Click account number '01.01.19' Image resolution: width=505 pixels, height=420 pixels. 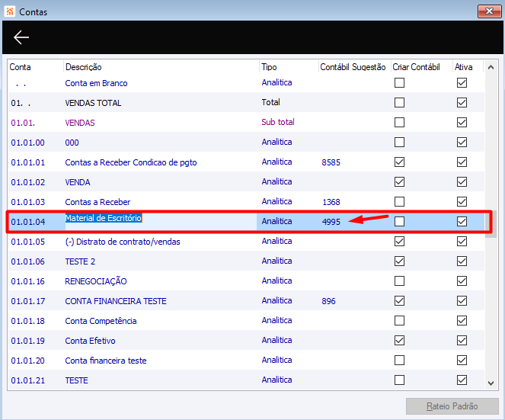(x=27, y=341)
